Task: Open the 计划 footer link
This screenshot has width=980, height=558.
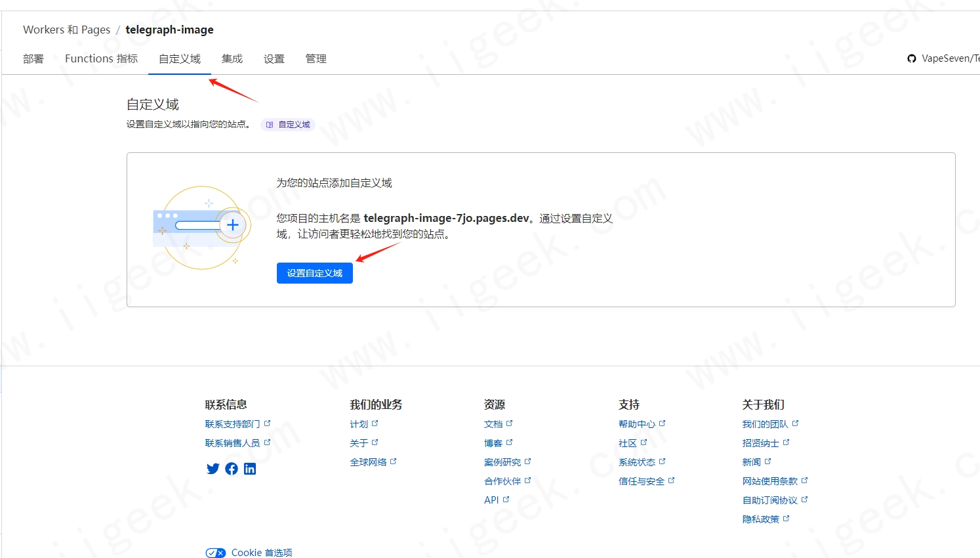Action: click(x=364, y=424)
